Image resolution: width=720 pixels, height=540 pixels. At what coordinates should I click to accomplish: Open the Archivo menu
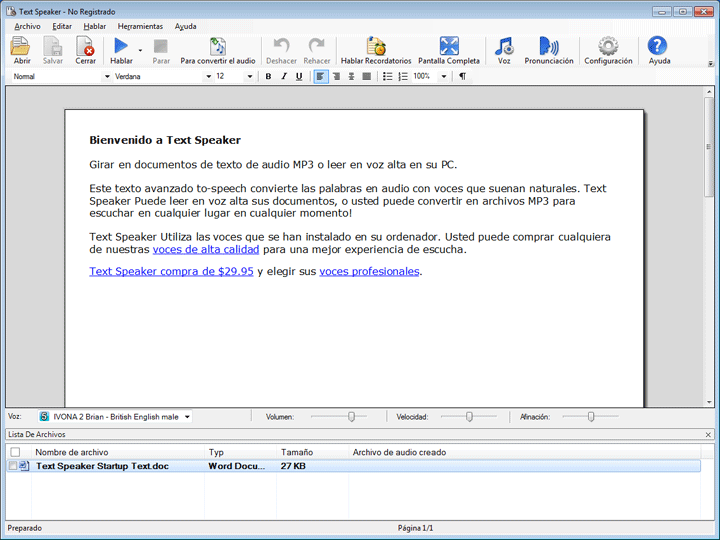coord(27,26)
